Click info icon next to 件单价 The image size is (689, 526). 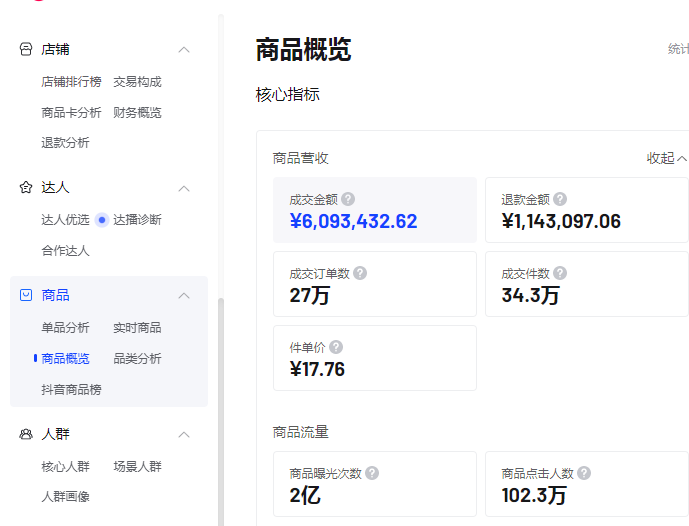click(x=336, y=347)
